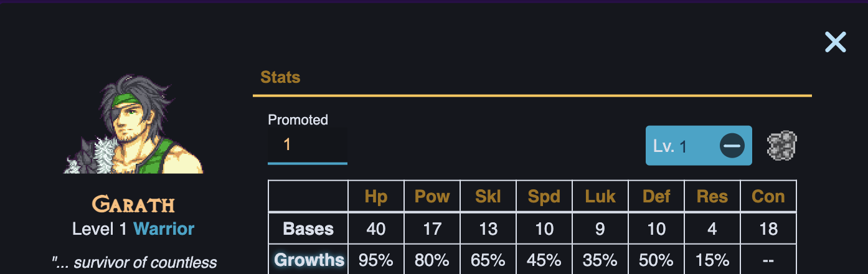Click the gray stone item icon
Image resolution: width=868 pixels, height=274 pixels.
[782, 146]
